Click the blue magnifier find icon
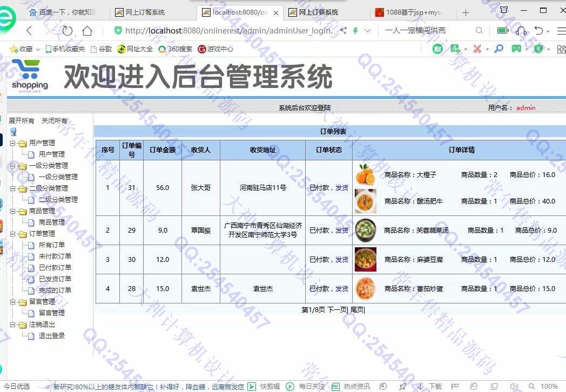This screenshot has height=392, width=566. (x=499, y=49)
